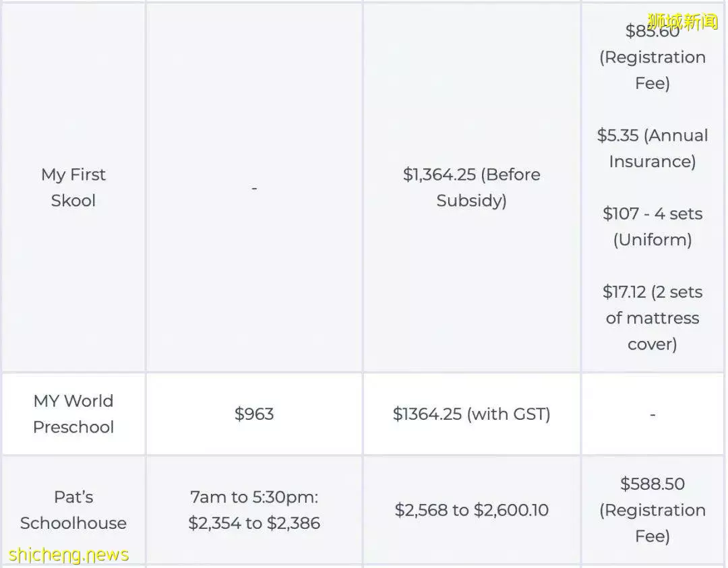Click the $2,354 to $2,386 price text
Image resolution: width=728 pixels, height=568 pixels.
pyautogui.click(x=254, y=523)
